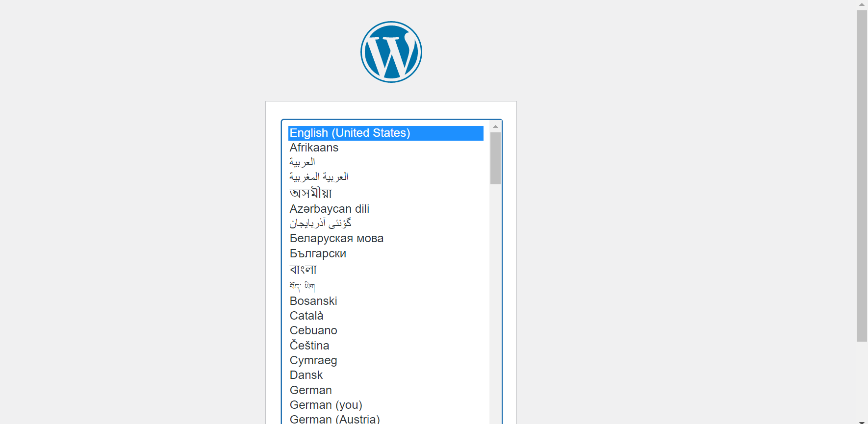Image resolution: width=868 pixels, height=424 pixels.
Task: Click the page vertical scrollbar thumb
Action: (862, 175)
